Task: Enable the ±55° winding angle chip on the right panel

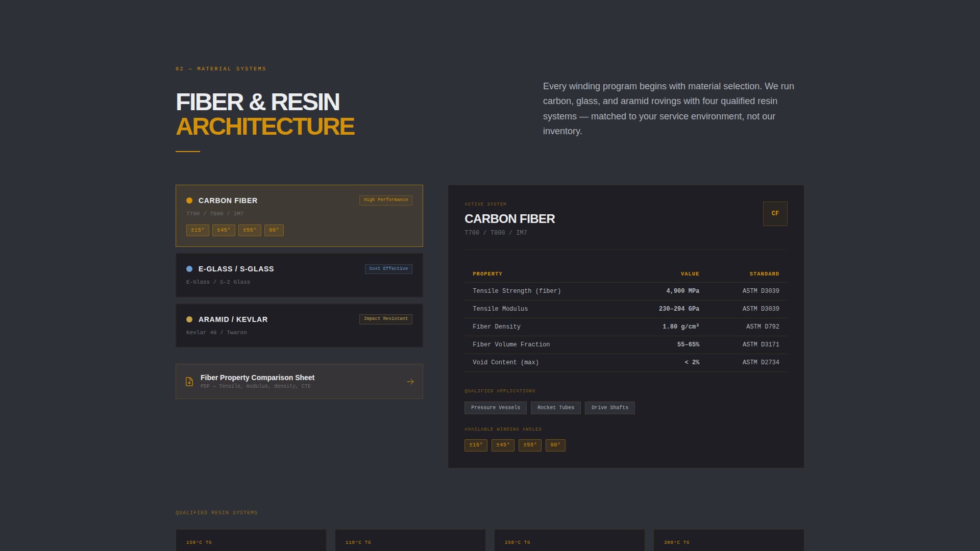Action: click(x=529, y=445)
